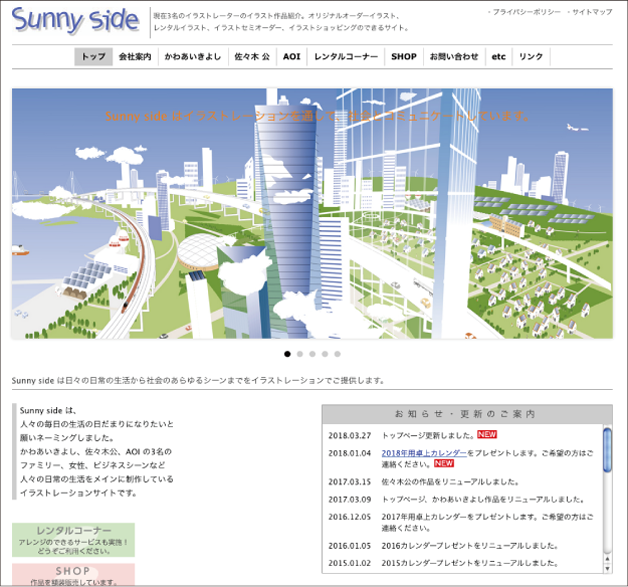Click the date 2018.01.04
The height and width of the screenshot is (587, 628).
(x=350, y=453)
